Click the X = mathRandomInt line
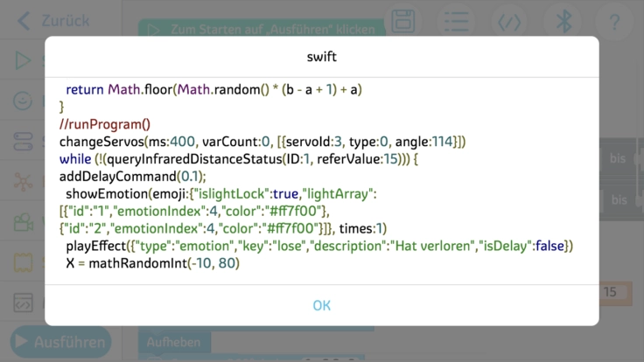 [152, 263]
